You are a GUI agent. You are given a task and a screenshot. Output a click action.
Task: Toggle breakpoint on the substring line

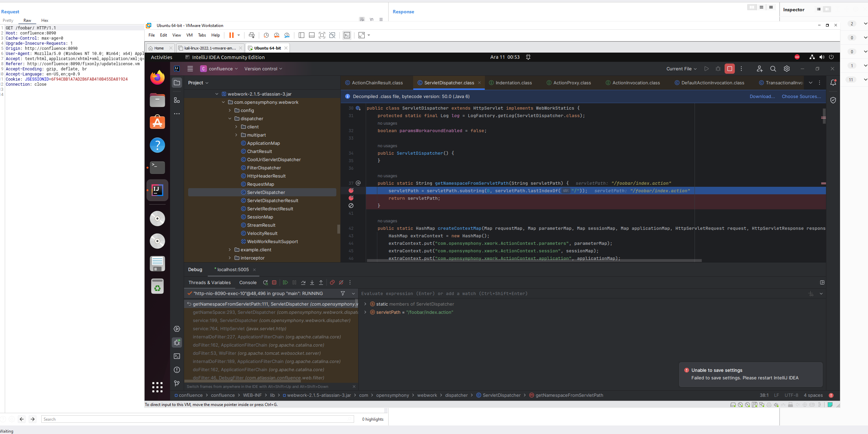tap(351, 191)
